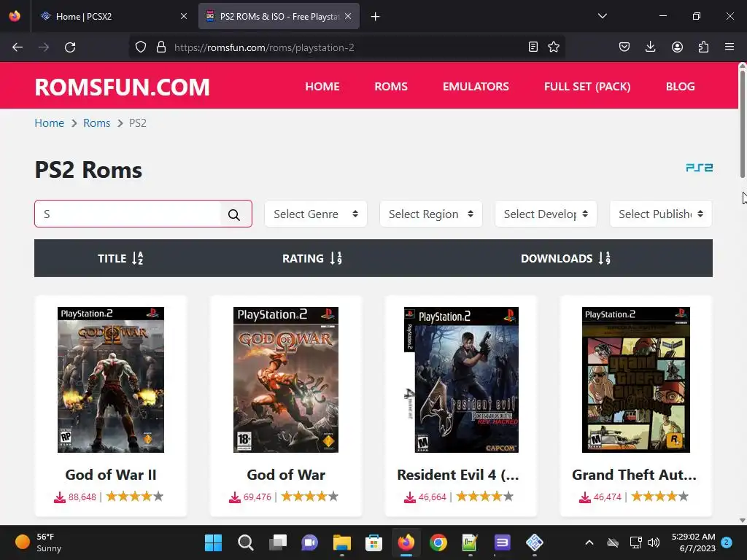747x560 pixels.
Task: Close the PS2 ROMs & ISO tab
Action: click(x=348, y=16)
